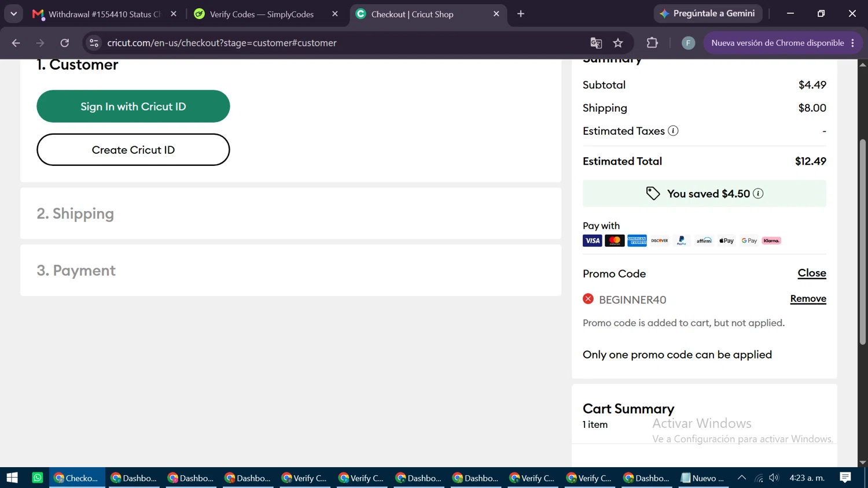This screenshot has width=868, height=488.
Task: Click the Discover payment icon
Action: click(659, 241)
